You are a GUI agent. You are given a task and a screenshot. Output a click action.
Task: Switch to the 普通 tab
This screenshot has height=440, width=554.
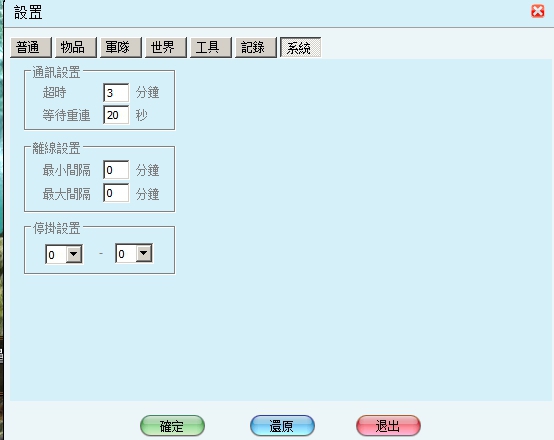[31, 47]
